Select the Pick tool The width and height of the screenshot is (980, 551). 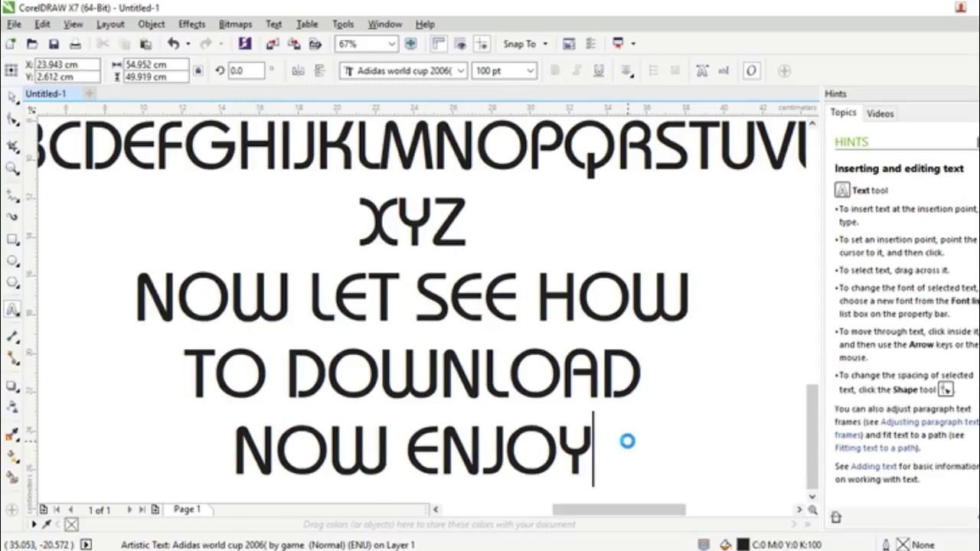coord(12,97)
